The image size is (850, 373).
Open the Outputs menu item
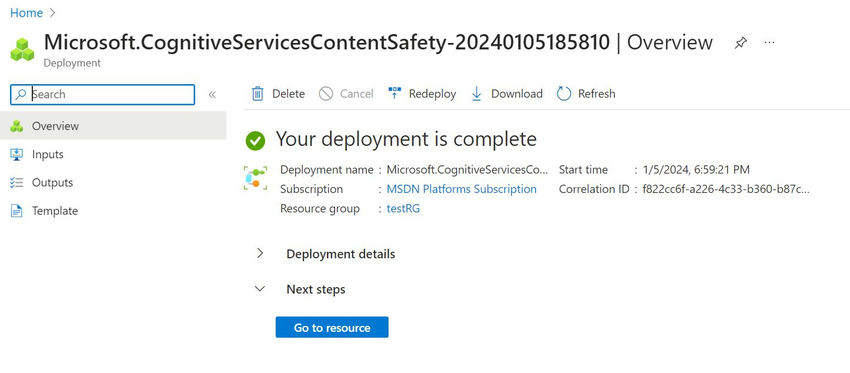(x=113, y=183)
